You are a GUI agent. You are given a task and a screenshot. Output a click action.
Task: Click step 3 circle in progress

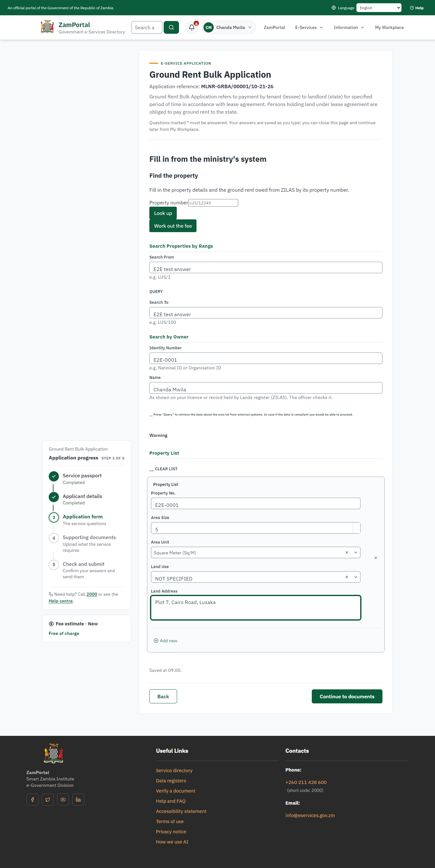53,517
